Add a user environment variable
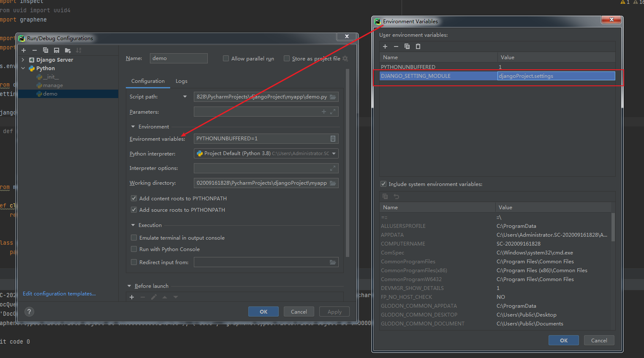The image size is (644, 358). click(x=385, y=46)
